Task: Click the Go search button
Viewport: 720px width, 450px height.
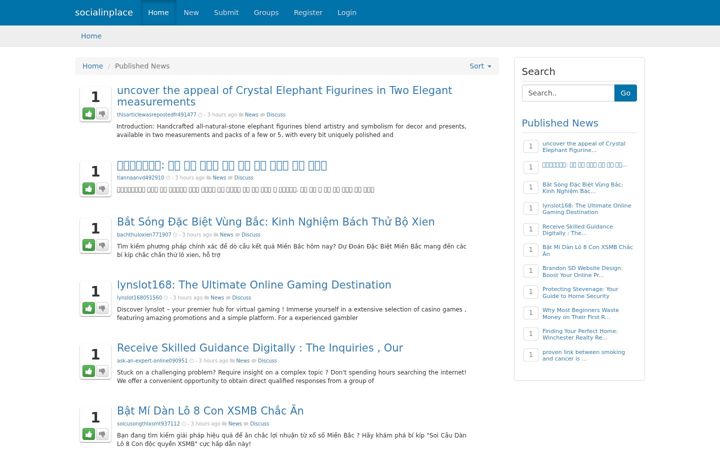Action: pos(625,93)
